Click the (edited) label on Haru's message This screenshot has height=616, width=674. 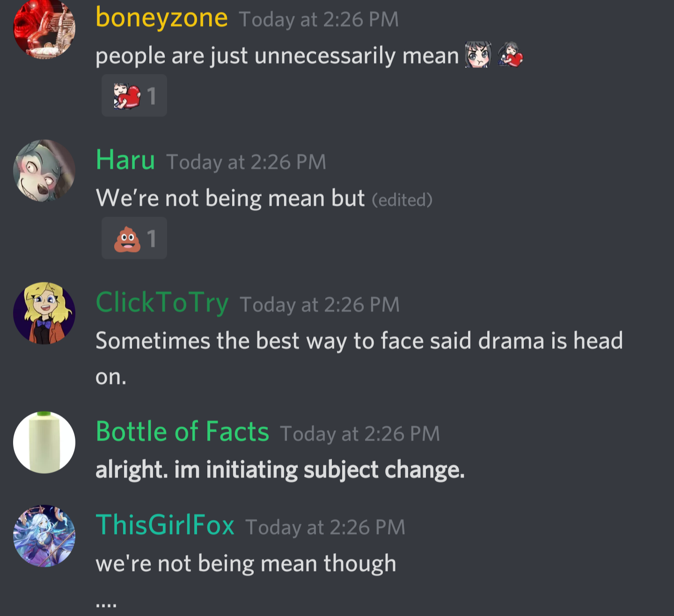pyautogui.click(x=402, y=200)
